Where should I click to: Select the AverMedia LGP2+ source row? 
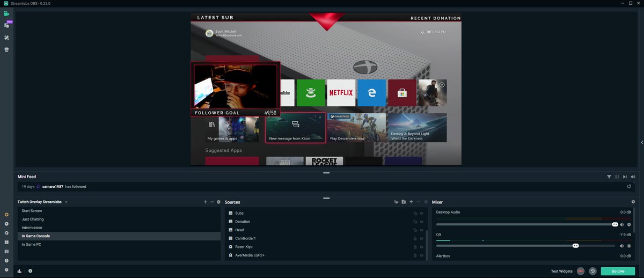coord(325,255)
